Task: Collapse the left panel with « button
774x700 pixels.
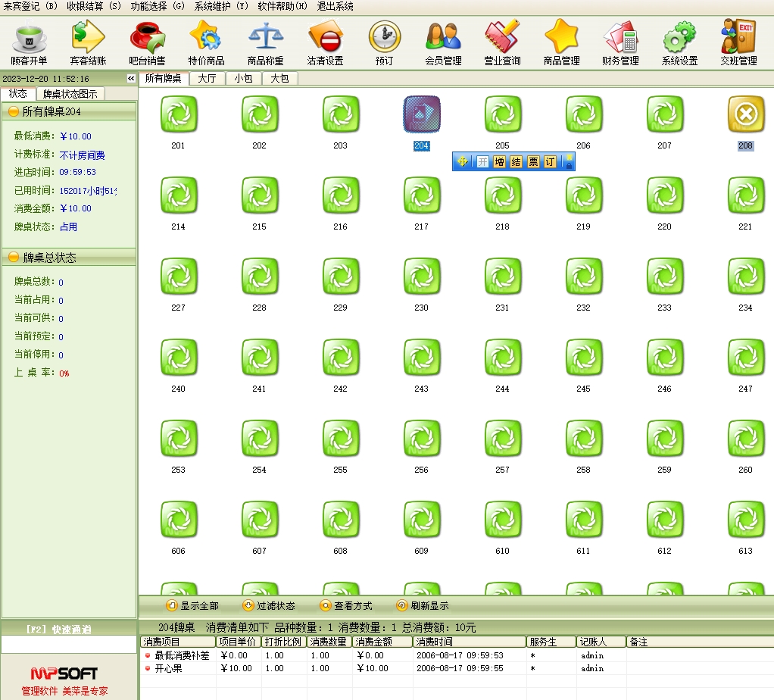Action: (130, 79)
